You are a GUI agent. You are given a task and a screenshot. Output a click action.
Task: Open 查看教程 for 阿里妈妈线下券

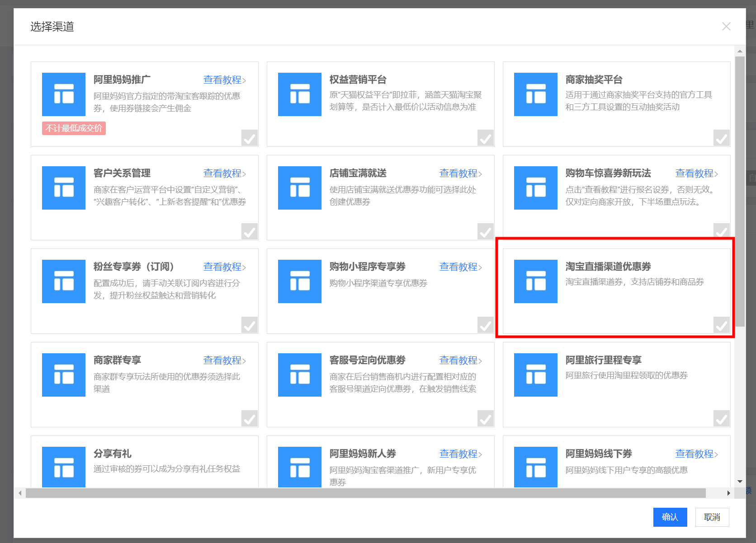[697, 454]
